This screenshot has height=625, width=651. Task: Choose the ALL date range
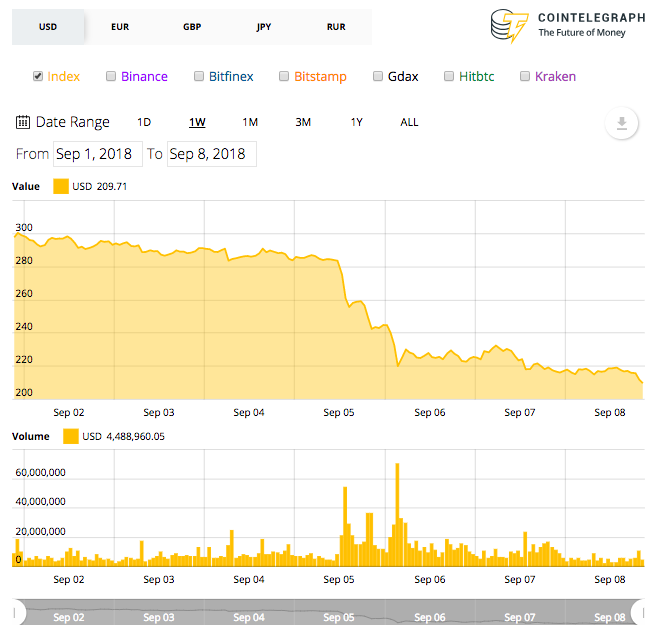tap(409, 123)
